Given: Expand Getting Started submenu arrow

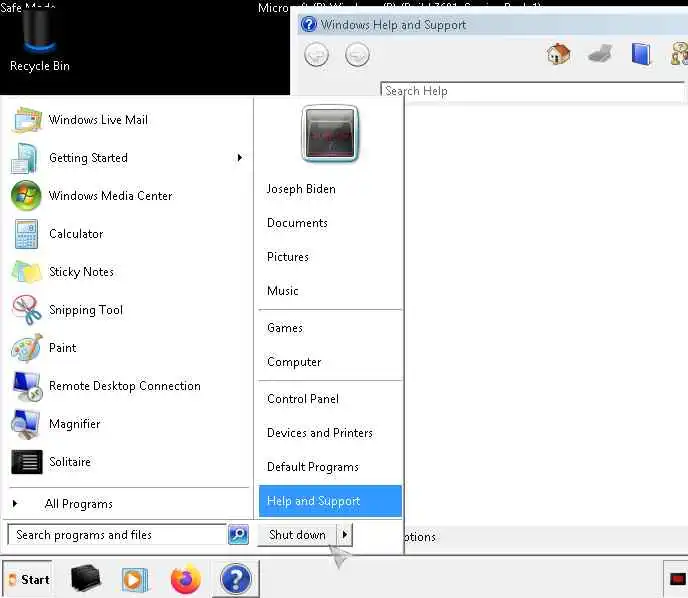Looking at the screenshot, I should pos(240,158).
